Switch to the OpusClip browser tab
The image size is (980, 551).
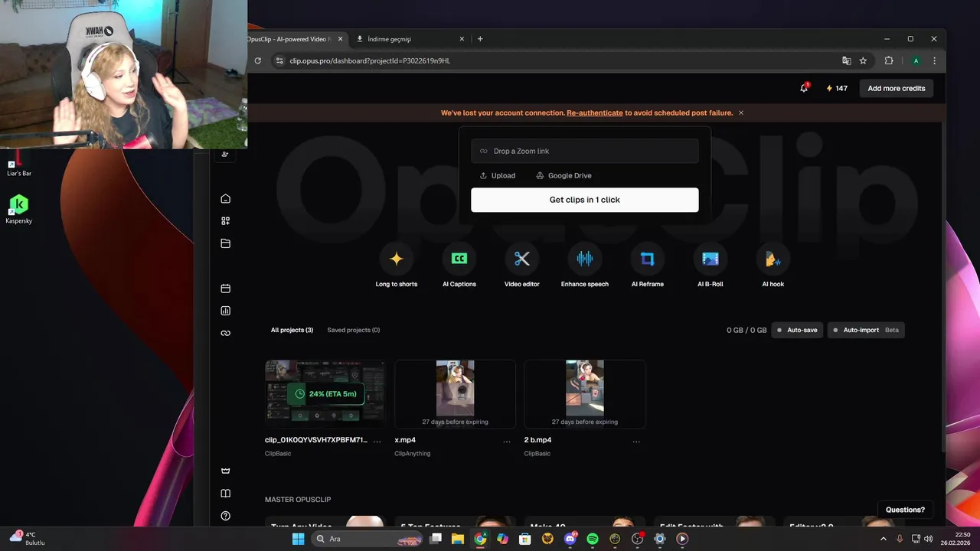297,39
